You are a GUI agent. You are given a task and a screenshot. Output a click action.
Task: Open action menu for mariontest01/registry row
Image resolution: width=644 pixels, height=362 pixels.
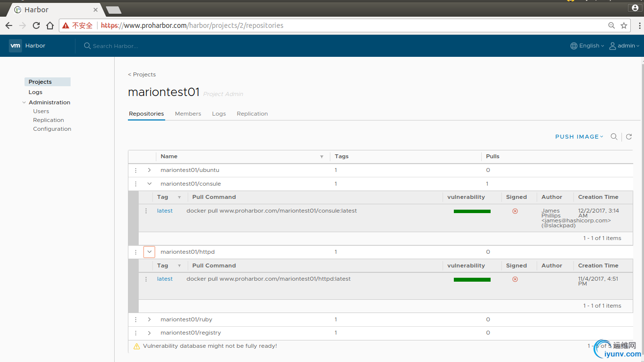[x=136, y=333]
